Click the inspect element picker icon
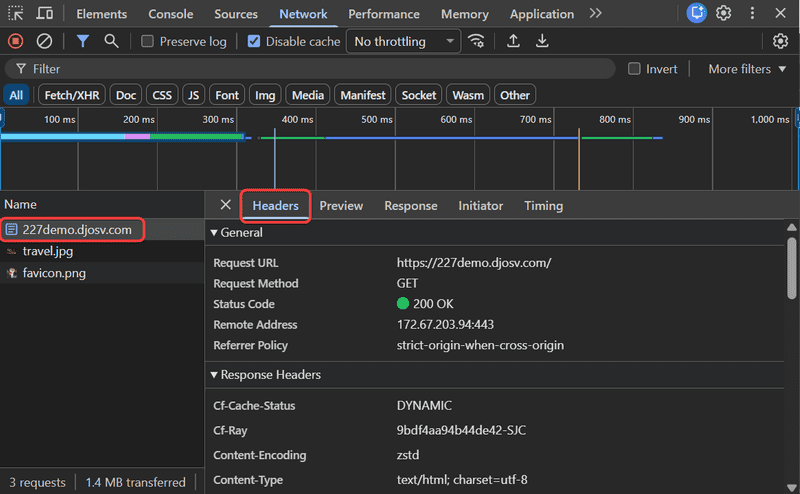 coord(16,14)
